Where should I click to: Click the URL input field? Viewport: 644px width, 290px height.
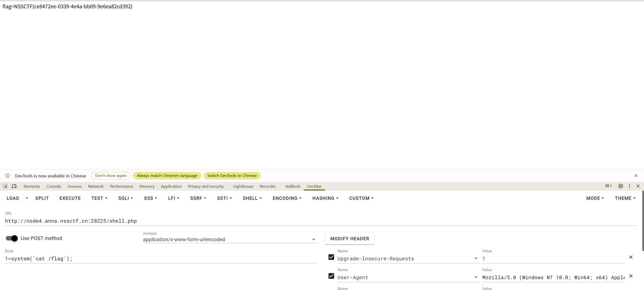(x=321, y=221)
